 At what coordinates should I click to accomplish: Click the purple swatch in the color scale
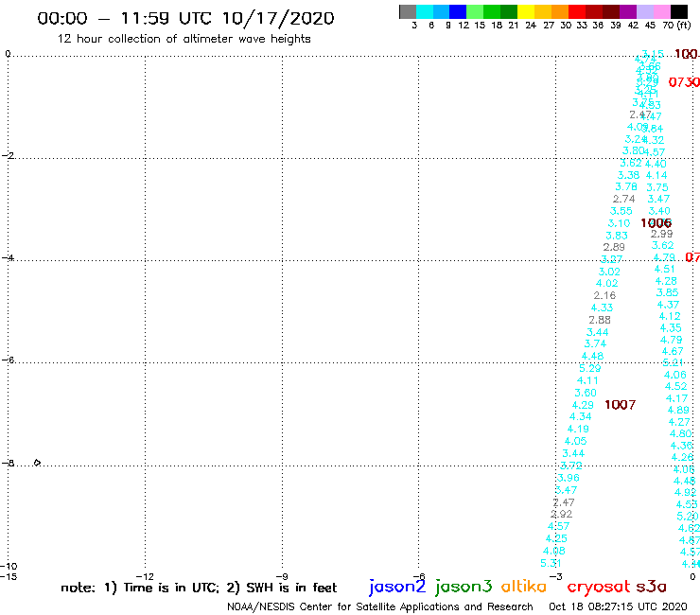click(x=628, y=11)
